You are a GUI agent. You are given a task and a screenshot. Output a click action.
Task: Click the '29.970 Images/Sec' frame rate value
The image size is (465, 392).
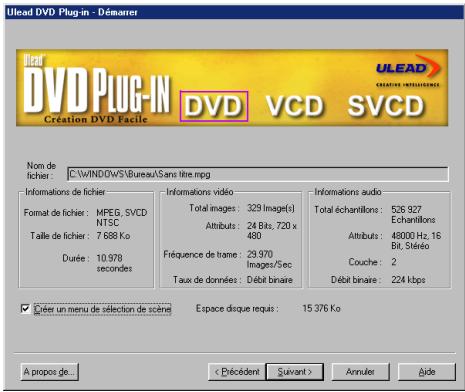(x=269, y=259)
